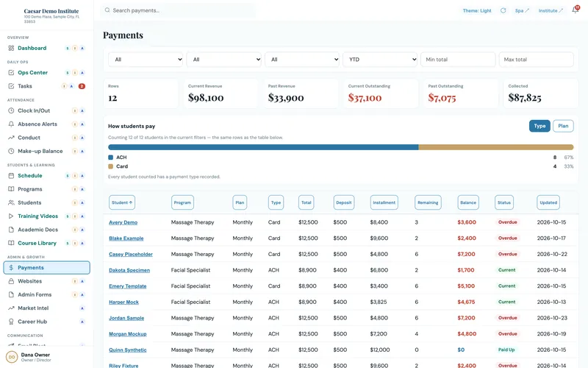588x368 pixels.
Task: Go to Schedule in the sidebar
Action: (30, 176)
